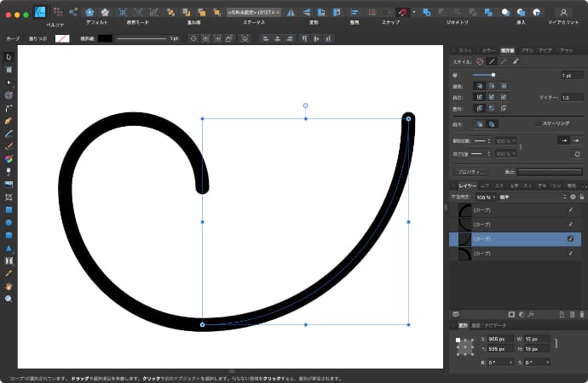The height and width of the screenshot is (383, 588).
Task: Toggle the red magnet snapping icon
Action: pos(401,12)
